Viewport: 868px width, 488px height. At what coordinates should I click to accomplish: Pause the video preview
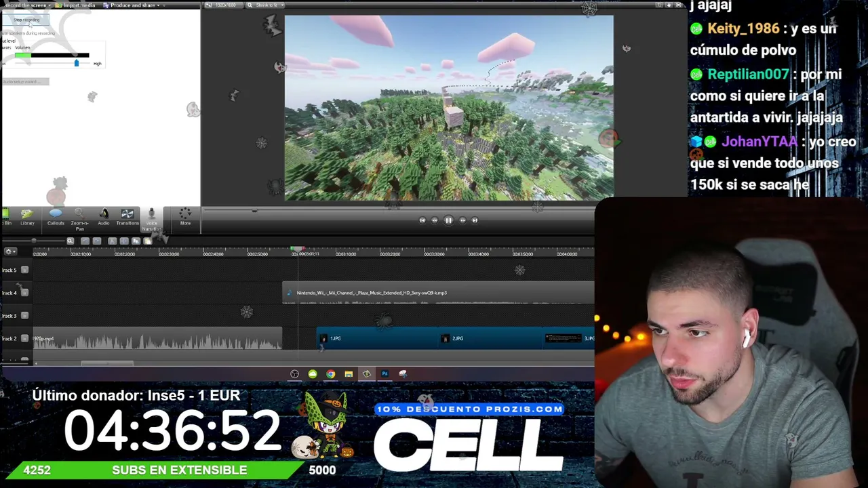pyautogui.click(x=448, y=220)
